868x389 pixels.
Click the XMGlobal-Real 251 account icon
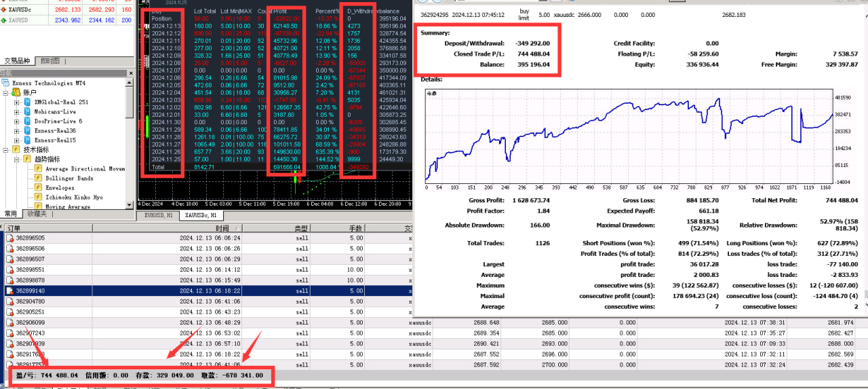(28, 102)
